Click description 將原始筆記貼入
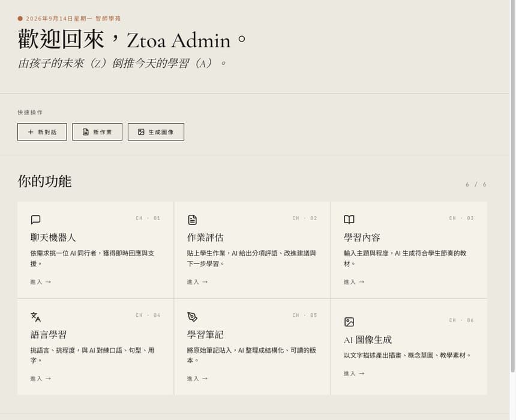Image resolution: width=516 pixels, height=420 pixels. pos(252,355)
